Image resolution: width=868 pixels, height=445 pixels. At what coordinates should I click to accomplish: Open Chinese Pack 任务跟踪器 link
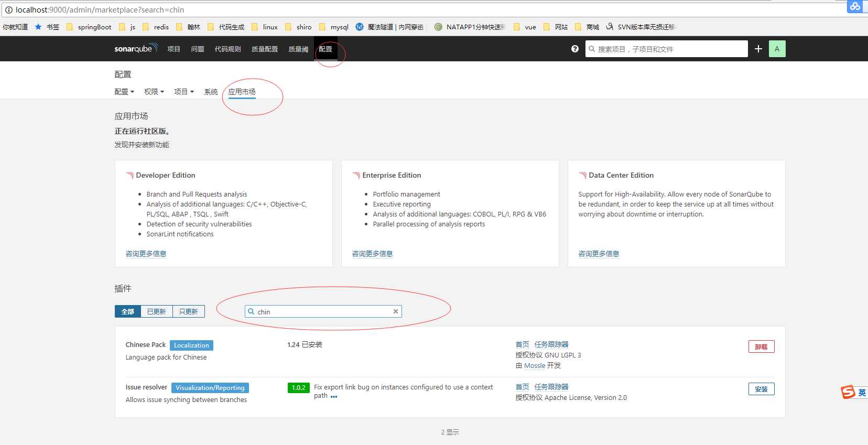[551, 344]
